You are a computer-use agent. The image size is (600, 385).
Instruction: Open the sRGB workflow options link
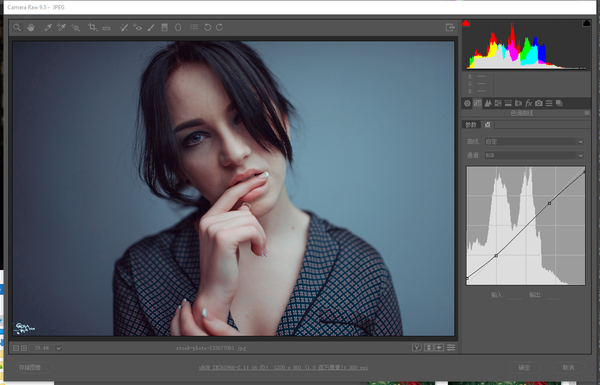284,367
